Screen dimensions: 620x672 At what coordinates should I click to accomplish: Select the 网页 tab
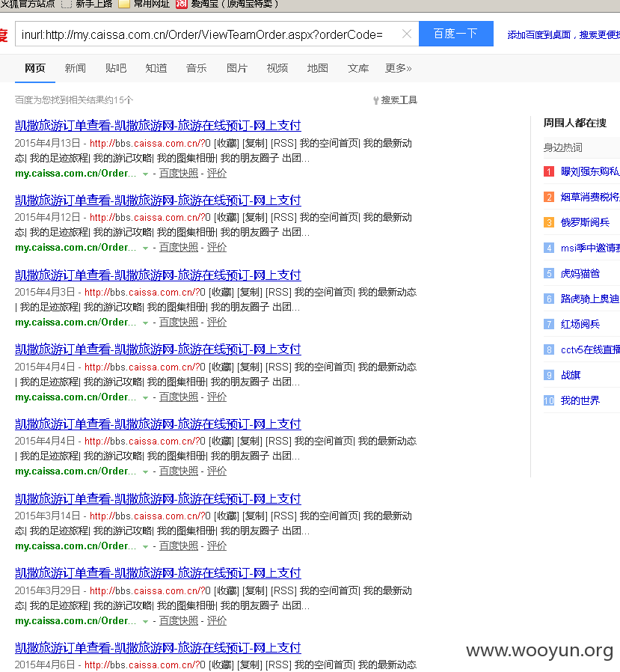(34, 68)
